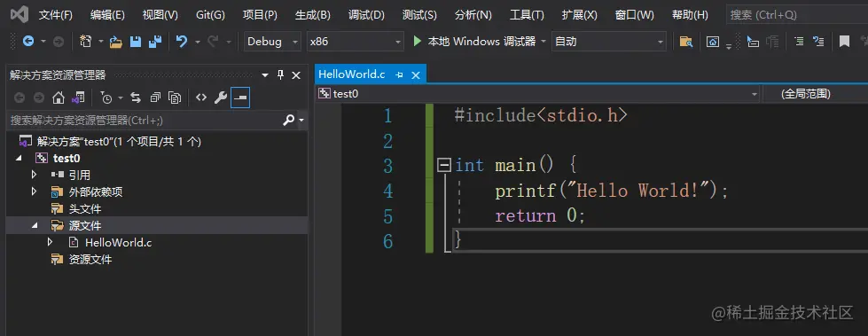
Task: Open the Undo history dropdown arrow
Action: click(x=197, y=42)
